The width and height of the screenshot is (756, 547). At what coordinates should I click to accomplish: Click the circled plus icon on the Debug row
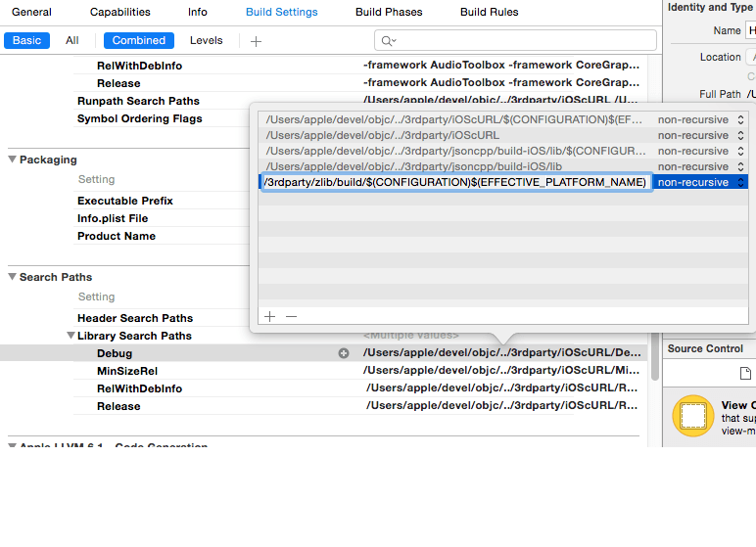(344, 353)
